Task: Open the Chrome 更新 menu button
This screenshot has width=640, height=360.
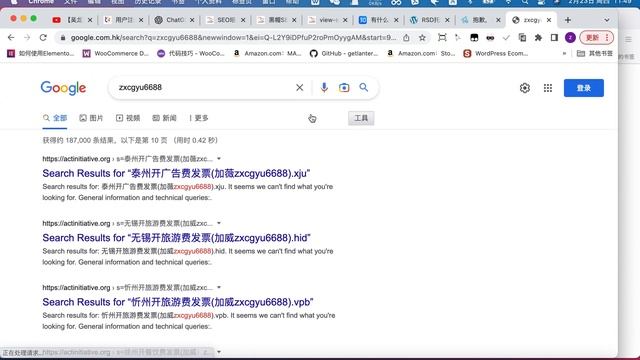Action: click(x=597, y=38)
